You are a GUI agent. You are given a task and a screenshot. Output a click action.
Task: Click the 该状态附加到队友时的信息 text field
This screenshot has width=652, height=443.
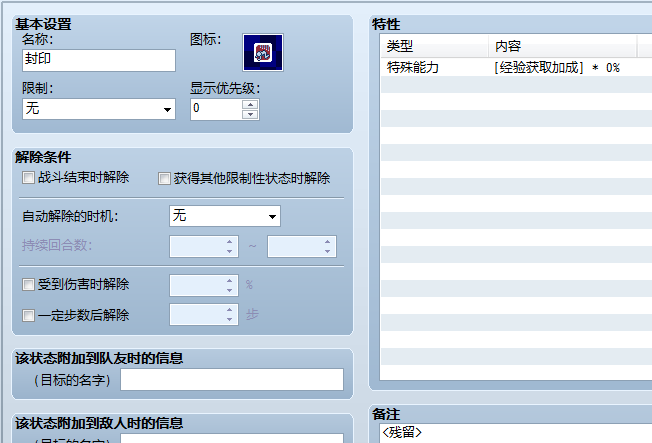point(232,379)
